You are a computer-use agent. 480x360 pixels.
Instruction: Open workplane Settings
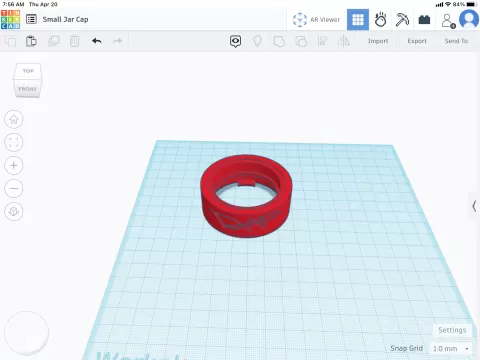(x=452, y=330)
